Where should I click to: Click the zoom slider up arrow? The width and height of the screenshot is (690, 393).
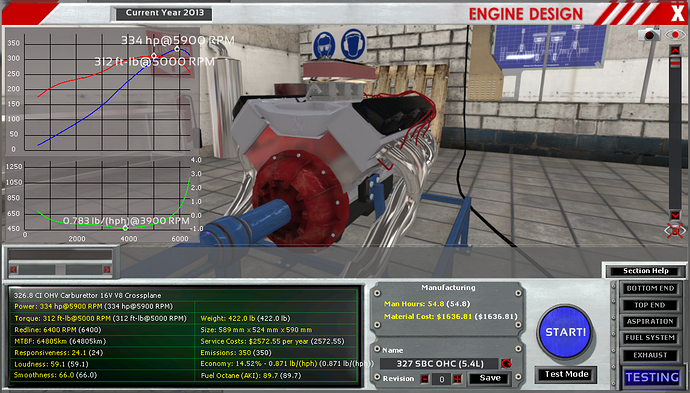(x=675, y=51)
